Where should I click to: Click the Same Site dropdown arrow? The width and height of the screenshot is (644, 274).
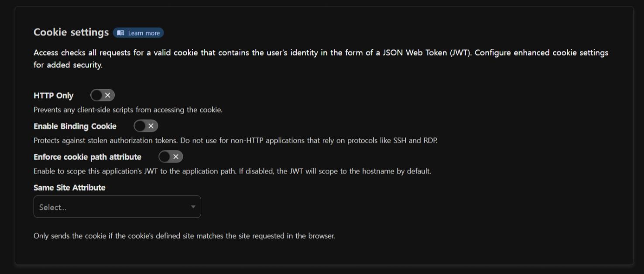(x=193, y=207)
